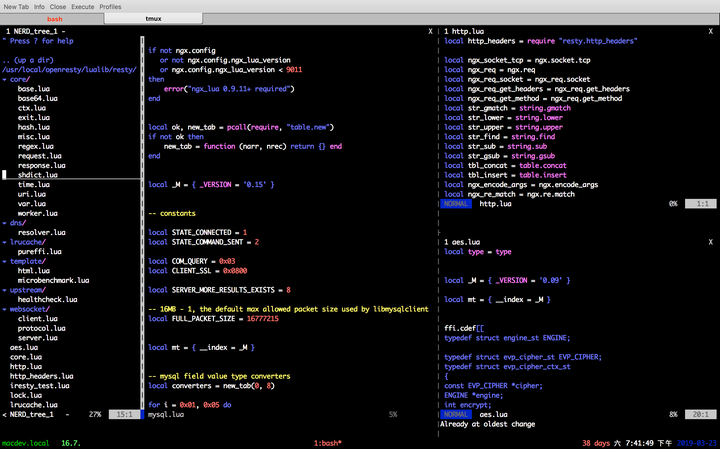Viewport: 720px width, 449px height.
Task: Switch to the bash tab
Action: pyautogui.click(x=54, y=19)
